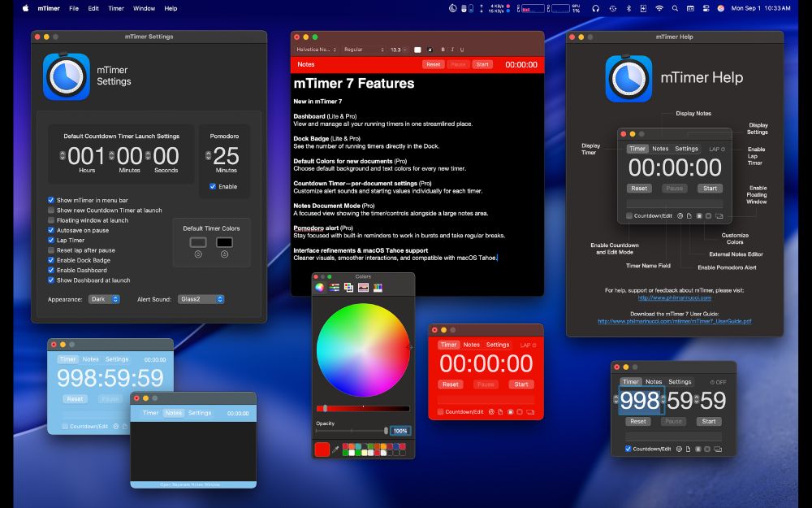
Task: Toggle Pomodoro Enable checkbox in Settings
Action: (x=213, y=187)
